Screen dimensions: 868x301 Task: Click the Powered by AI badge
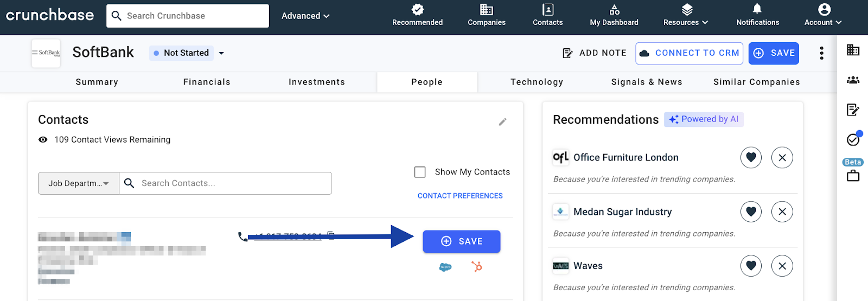[x=704, y=119]
